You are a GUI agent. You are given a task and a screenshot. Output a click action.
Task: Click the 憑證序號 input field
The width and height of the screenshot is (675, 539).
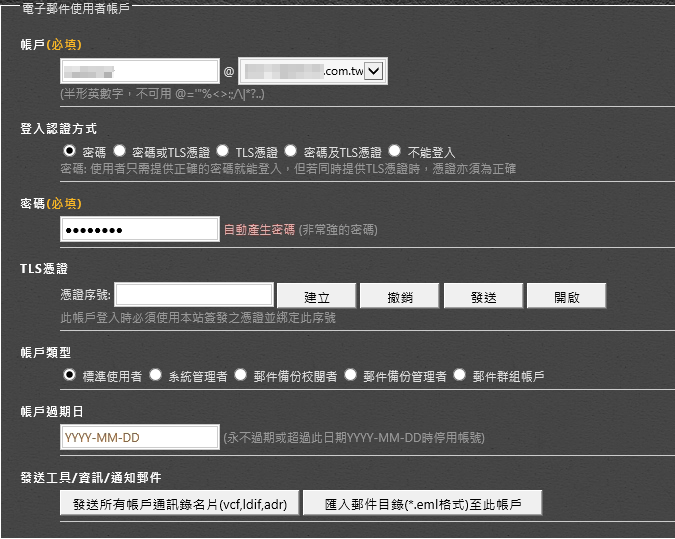pos(194,295)
